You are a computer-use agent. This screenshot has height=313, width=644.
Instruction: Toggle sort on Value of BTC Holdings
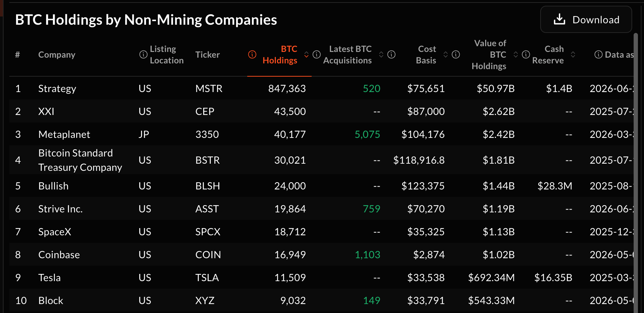(x=516, y=54)
